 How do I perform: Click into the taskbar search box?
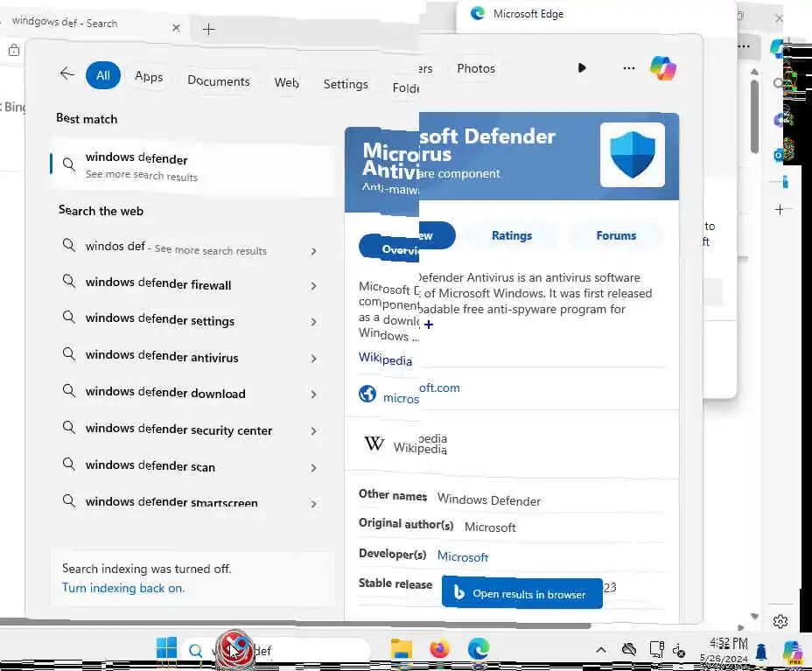277,650
